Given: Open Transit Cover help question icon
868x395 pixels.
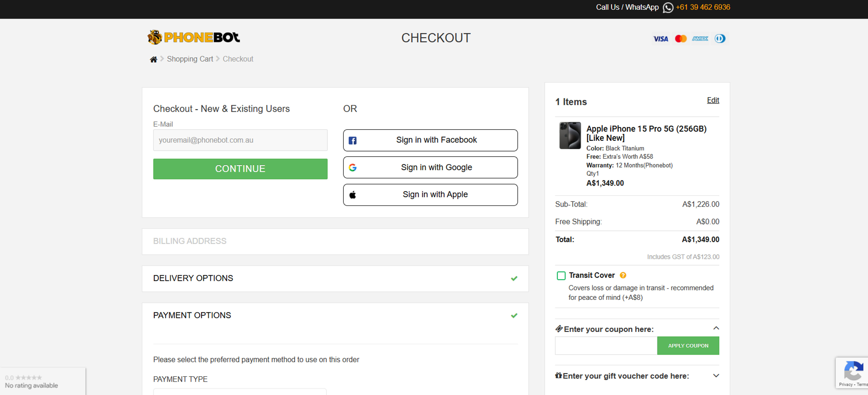Looking at the screenshot, I should point(623,276).
